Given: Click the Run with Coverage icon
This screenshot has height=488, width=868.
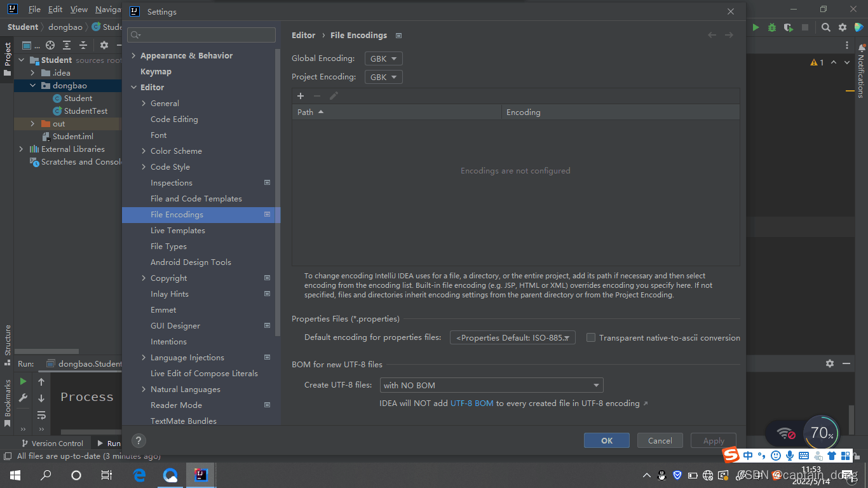Looking at the screenshot, I should 789,27.
